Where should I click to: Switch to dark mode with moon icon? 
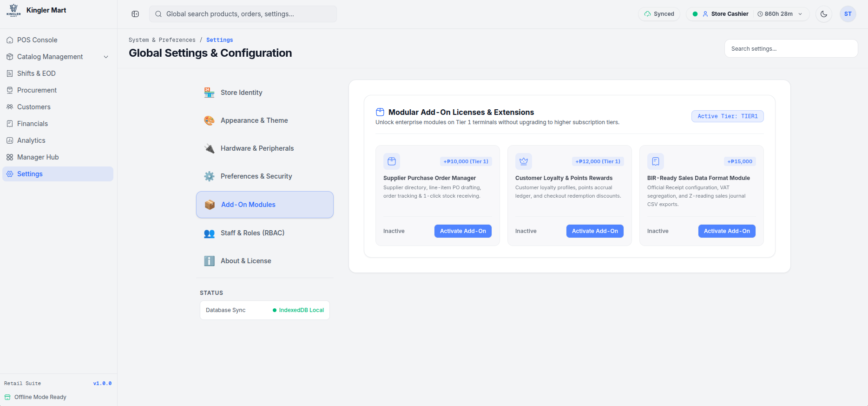click(824, 14)
